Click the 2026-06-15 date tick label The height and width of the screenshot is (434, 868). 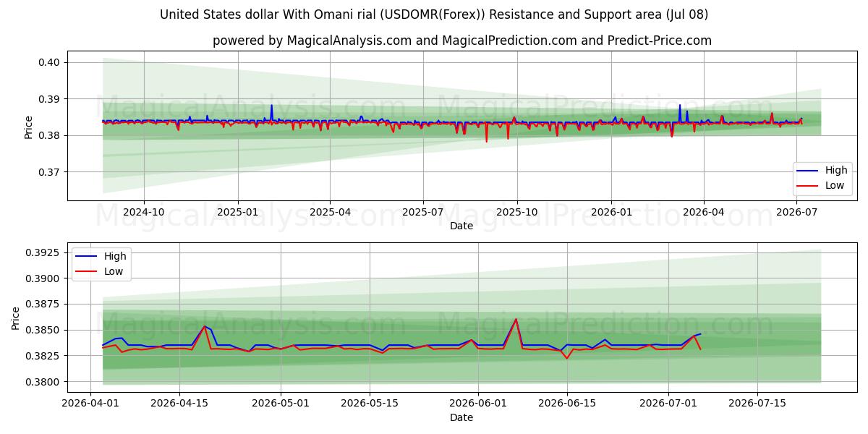569,404
